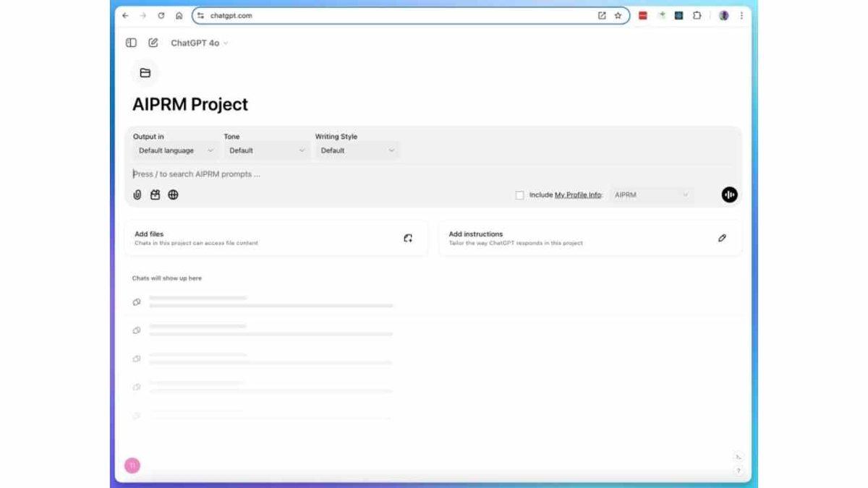Start voice mode with the waveform icon

(729, 194)
